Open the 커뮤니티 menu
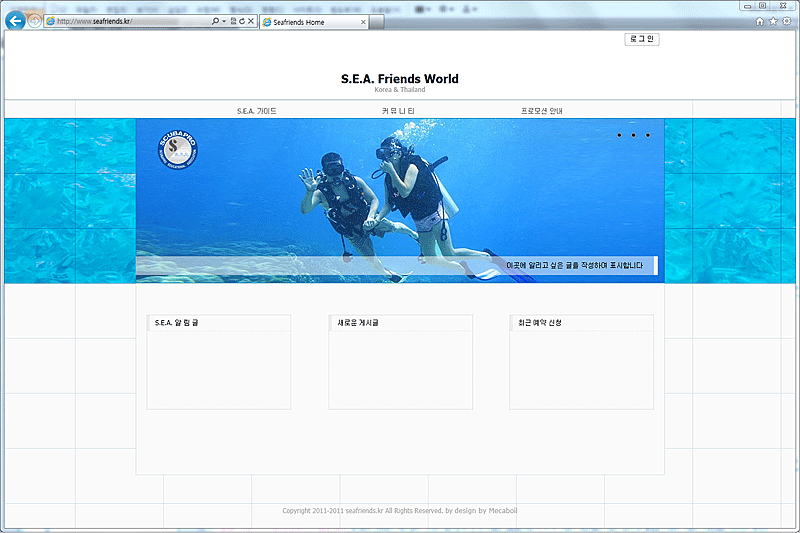 pos(398,111)
